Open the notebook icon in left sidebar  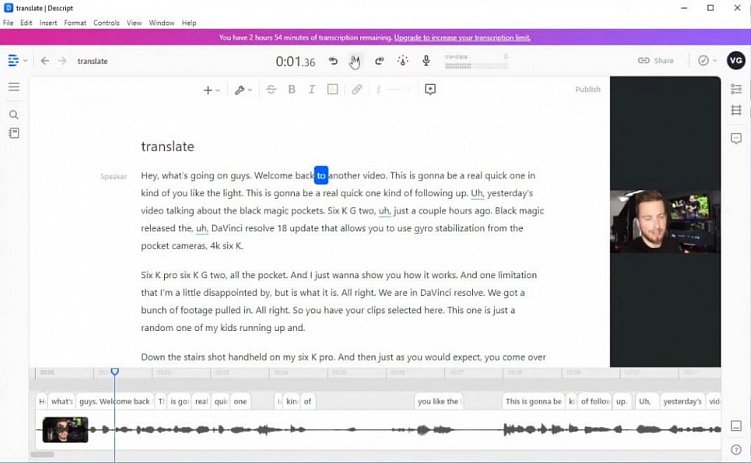tap(14, 133)
